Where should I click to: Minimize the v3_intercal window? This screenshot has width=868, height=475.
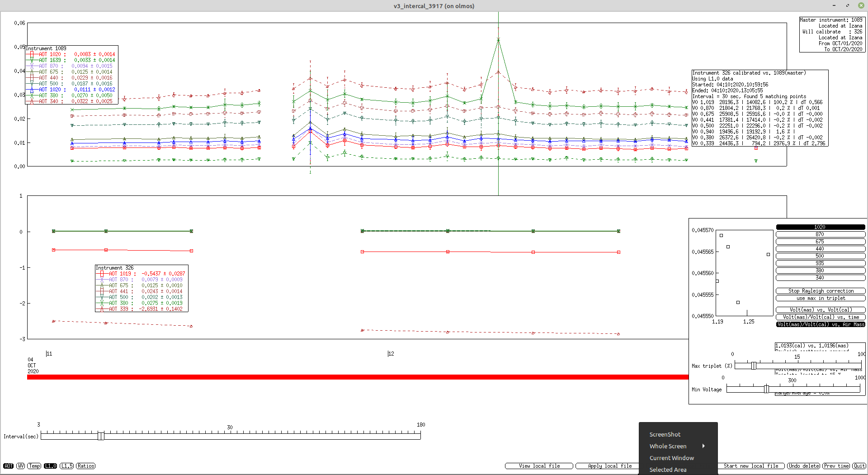click(x=834, y=5)
